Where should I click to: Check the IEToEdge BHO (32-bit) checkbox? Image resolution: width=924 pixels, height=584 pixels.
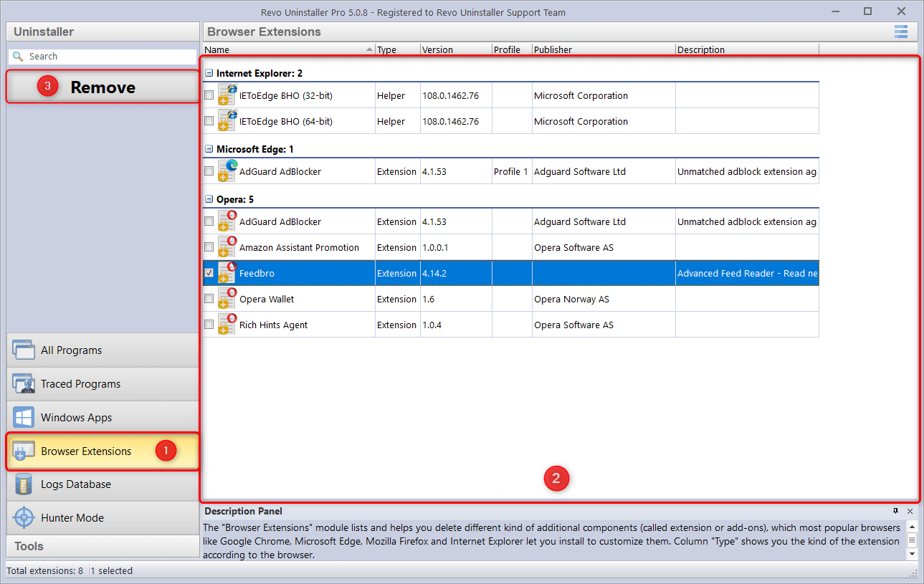point(209,95)
